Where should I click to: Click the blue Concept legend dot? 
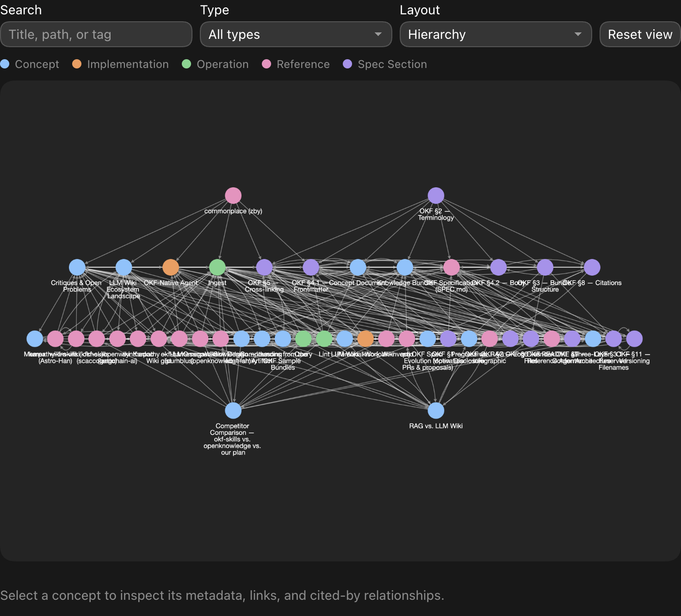pyautogui.click(x=5, y=64)
